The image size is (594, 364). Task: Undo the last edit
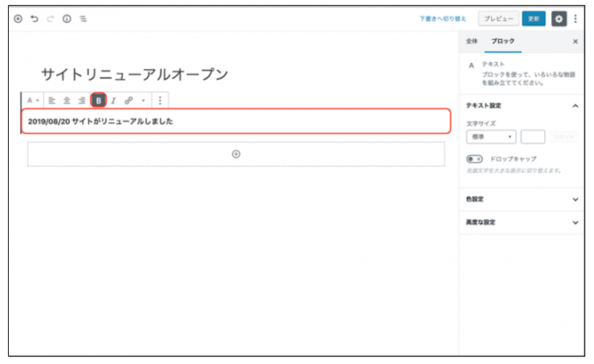(35, 19)
